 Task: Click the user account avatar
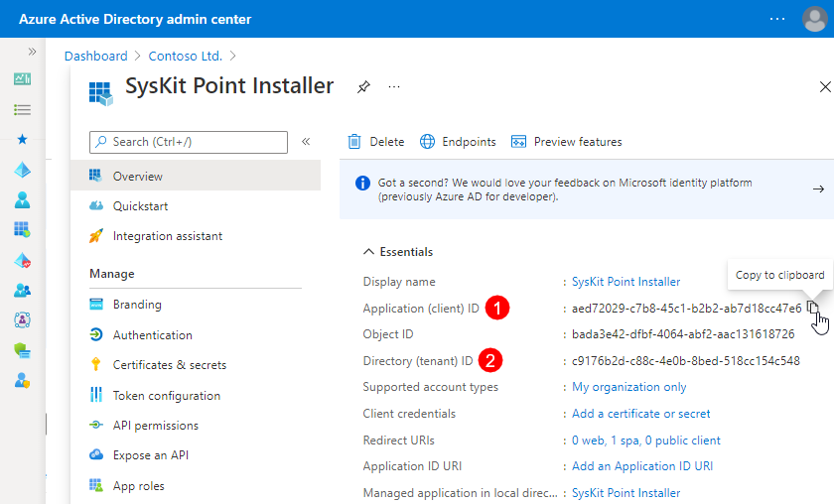[815, 19]
